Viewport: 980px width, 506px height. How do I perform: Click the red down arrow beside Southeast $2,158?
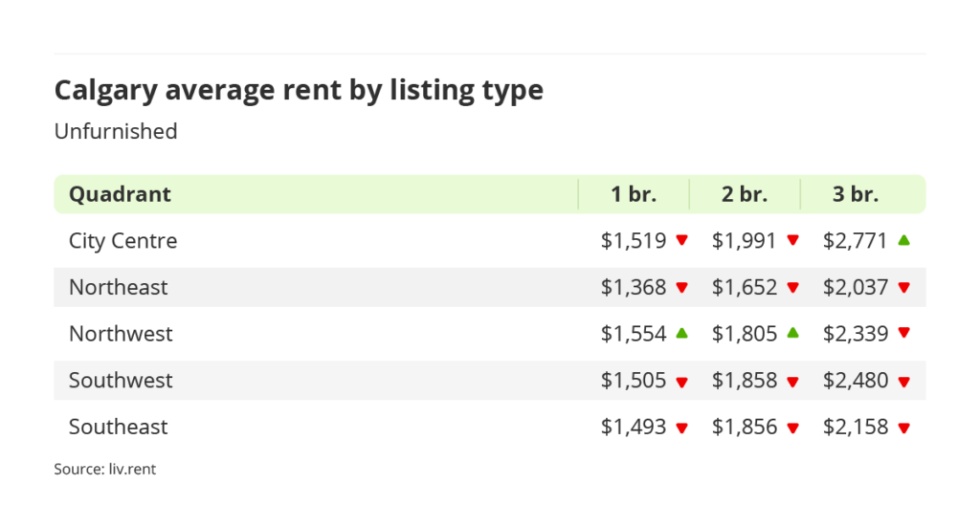point(903,428)
